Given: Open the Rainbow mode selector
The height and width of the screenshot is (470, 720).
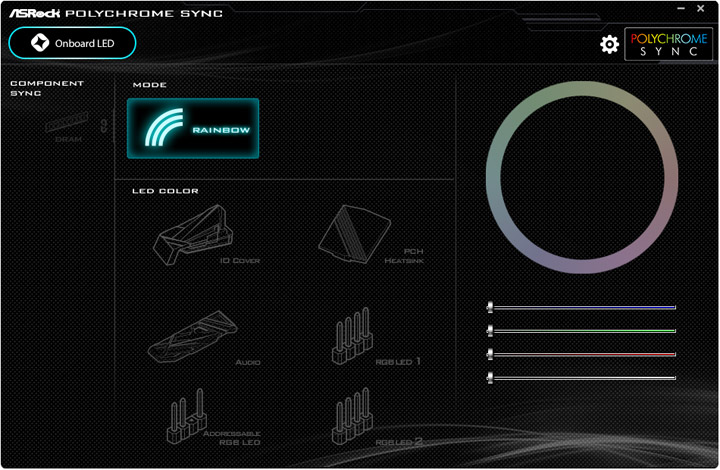Looking at the screenshot, I should pos(193,129).
